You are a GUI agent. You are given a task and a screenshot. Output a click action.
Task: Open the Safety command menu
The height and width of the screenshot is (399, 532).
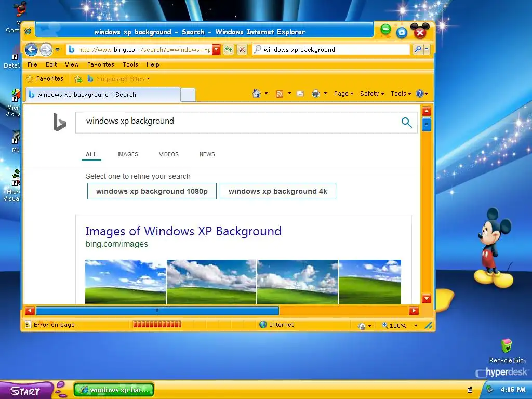pos(372,94)
